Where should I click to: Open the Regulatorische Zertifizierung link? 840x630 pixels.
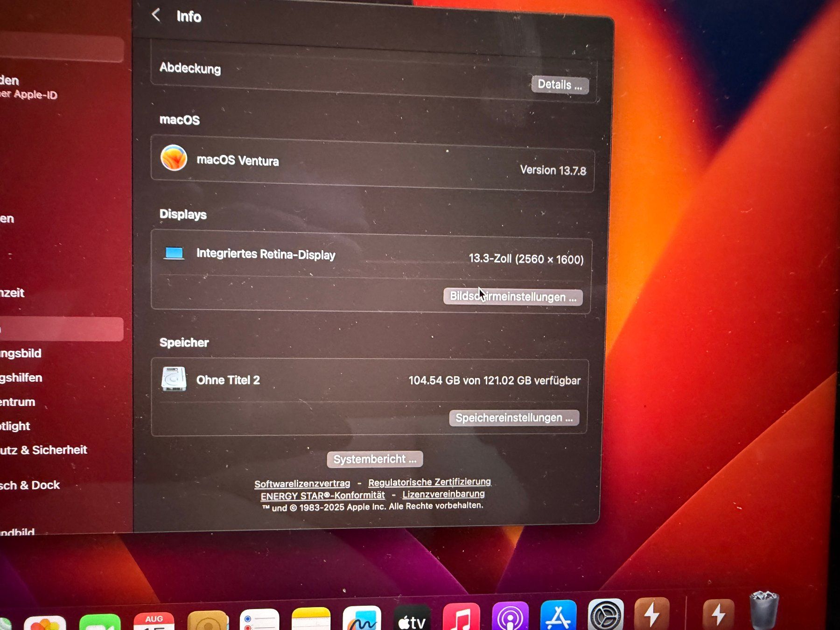point(429,482)
